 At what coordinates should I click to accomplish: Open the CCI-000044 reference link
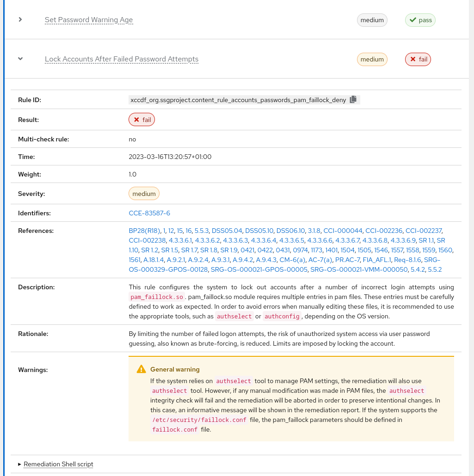(x=343, y=231)
